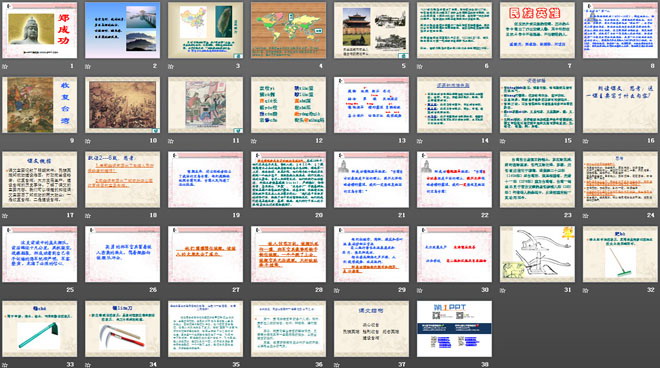
Task: Click the animation star under slide 34
Action: click(88, 365)
